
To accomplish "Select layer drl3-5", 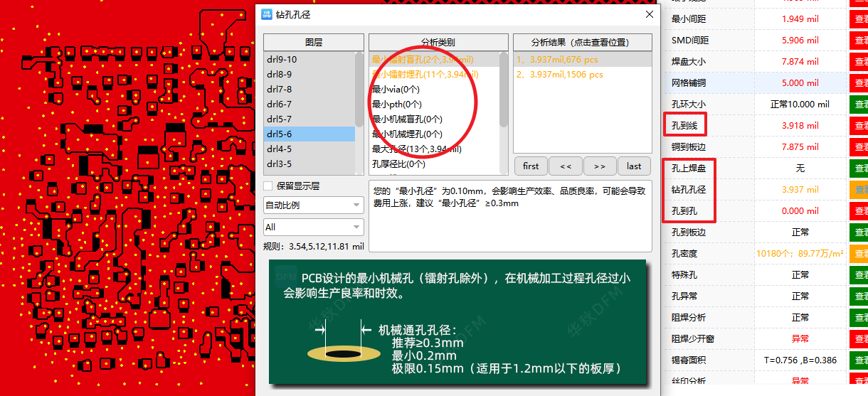I will pyautogui.click(x=309, y=164).
